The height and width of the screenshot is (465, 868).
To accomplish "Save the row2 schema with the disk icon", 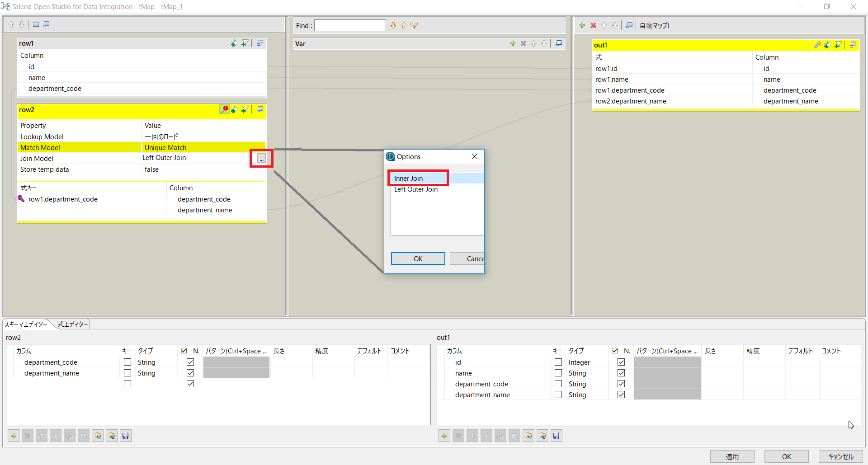I will [126, 436].
